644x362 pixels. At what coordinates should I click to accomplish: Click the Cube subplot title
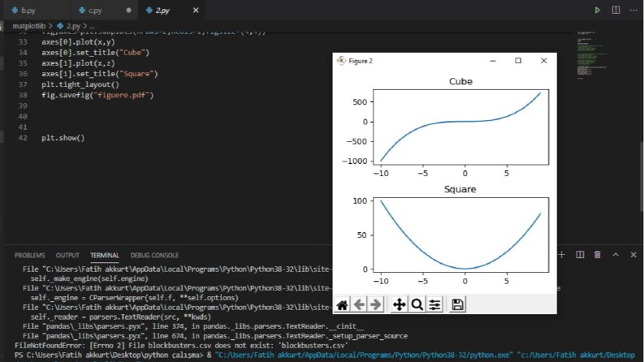tap(460, 81)
